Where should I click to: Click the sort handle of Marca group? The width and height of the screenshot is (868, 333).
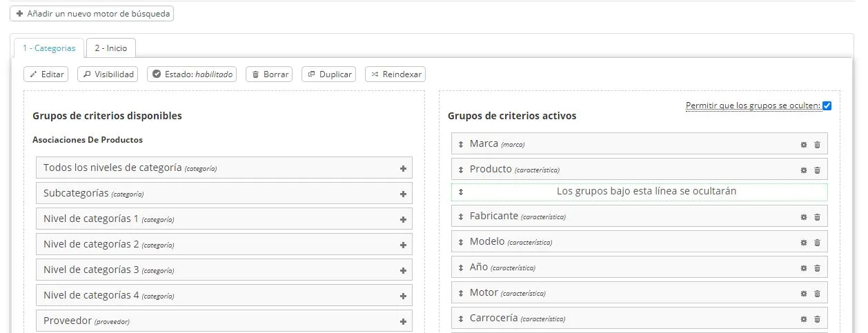coord(461,145)
